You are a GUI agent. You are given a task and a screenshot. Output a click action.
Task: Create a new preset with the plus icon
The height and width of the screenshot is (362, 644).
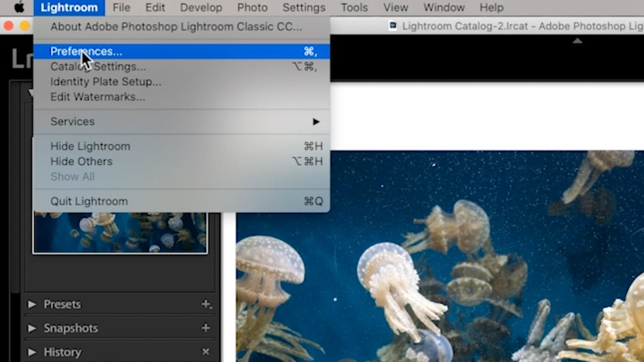tap(206, 304)
